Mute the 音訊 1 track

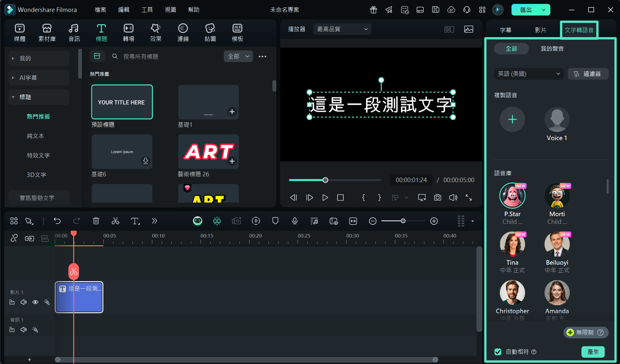(24, 329)
